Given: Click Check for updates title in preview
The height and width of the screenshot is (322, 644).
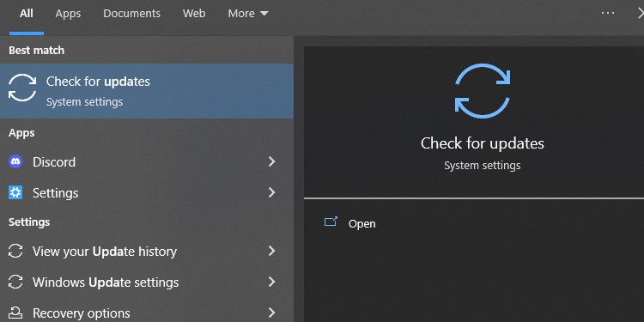Looking at the screenshot, I should click(483, 143).
